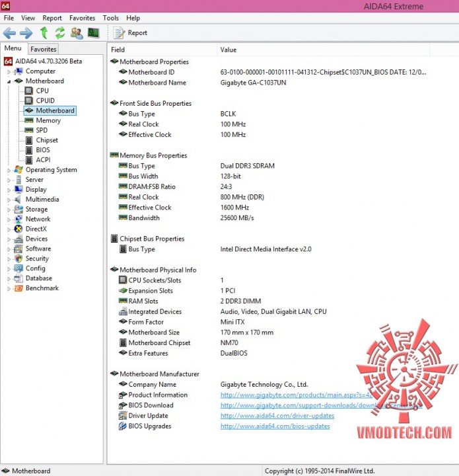Open the Help menu
The image size is (459, 476).
click(x=133, y=18)
